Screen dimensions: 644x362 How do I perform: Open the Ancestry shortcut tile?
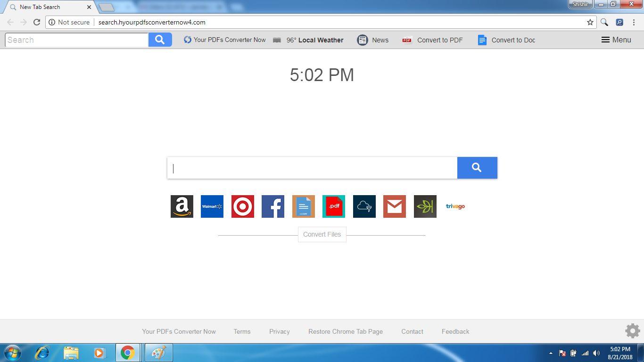coord(425,206)
